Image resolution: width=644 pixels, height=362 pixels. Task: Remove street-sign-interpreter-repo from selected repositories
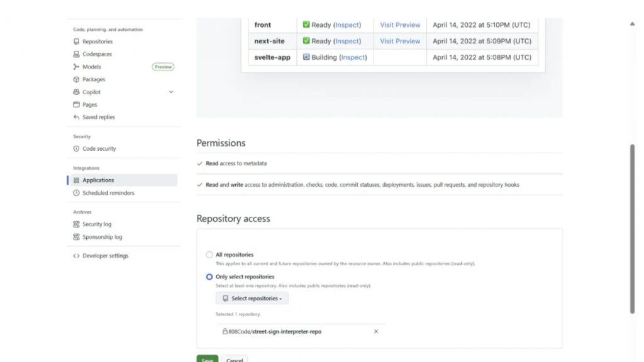(x=376, y=331)
